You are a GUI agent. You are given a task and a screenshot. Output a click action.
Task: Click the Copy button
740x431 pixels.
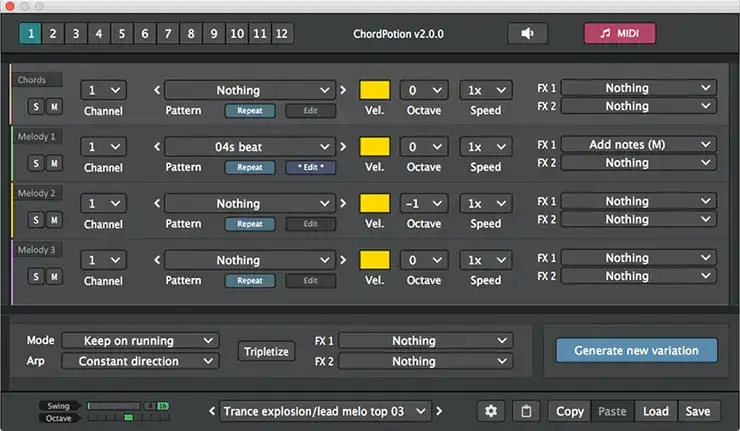(x=570, y=411)
